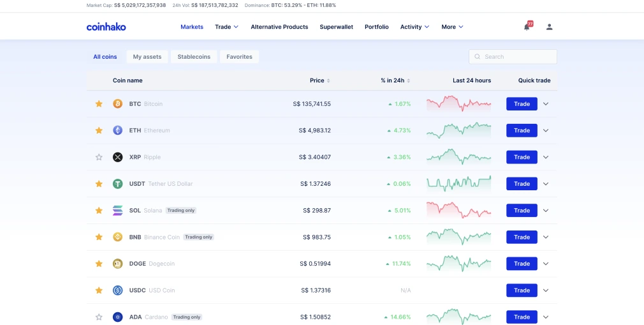Click the USDT Tether coin icon
The image size is (644, 325).
(118, 184)
